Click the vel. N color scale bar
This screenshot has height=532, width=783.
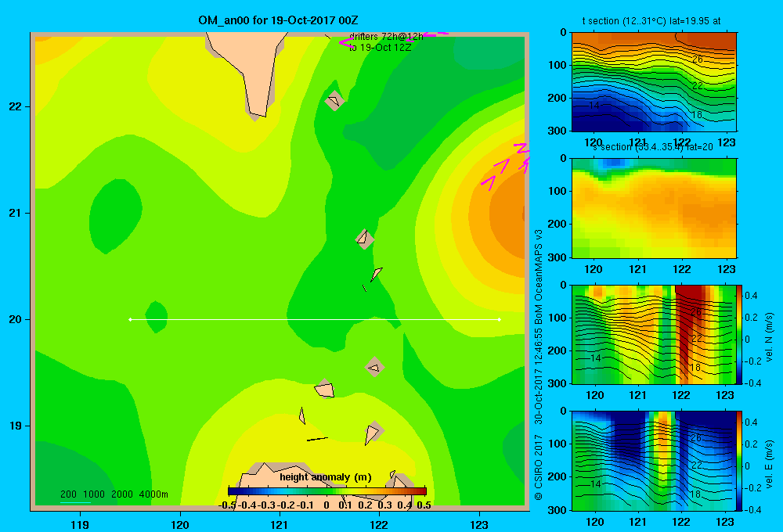(739, 334)
